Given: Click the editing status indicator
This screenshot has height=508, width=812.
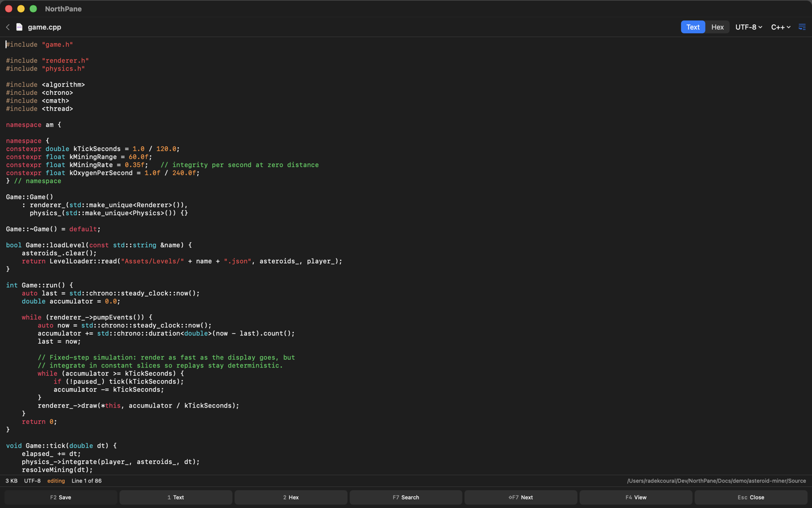Looking at the screenshot, I should click(x=56, y=481).
